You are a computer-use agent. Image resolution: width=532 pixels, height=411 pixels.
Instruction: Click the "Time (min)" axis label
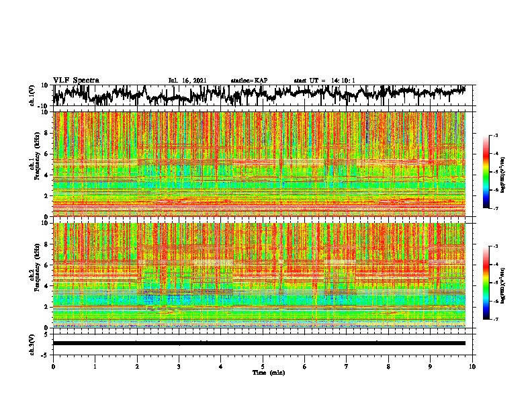coord(269,373)
